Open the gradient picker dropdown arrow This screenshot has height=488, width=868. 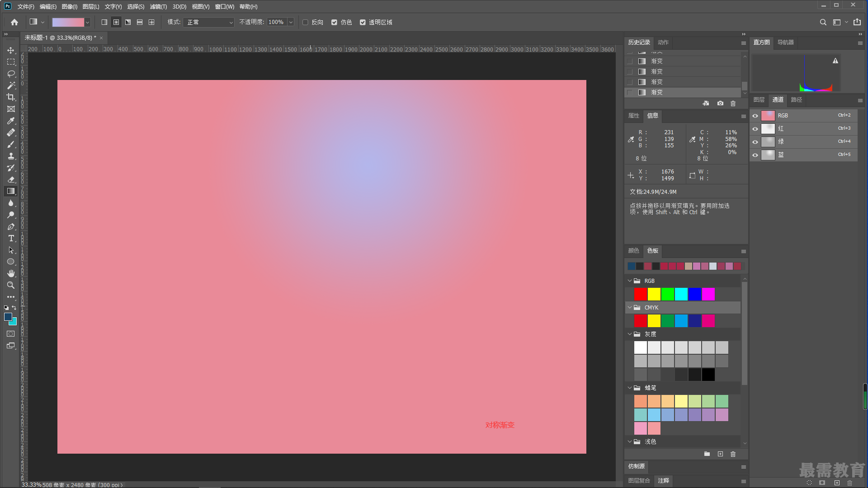88,22
